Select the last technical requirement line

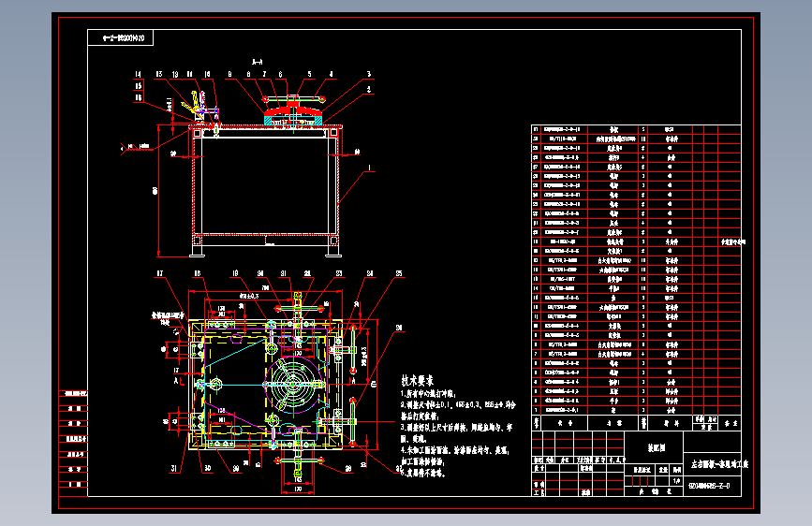[x=423, y=473]
